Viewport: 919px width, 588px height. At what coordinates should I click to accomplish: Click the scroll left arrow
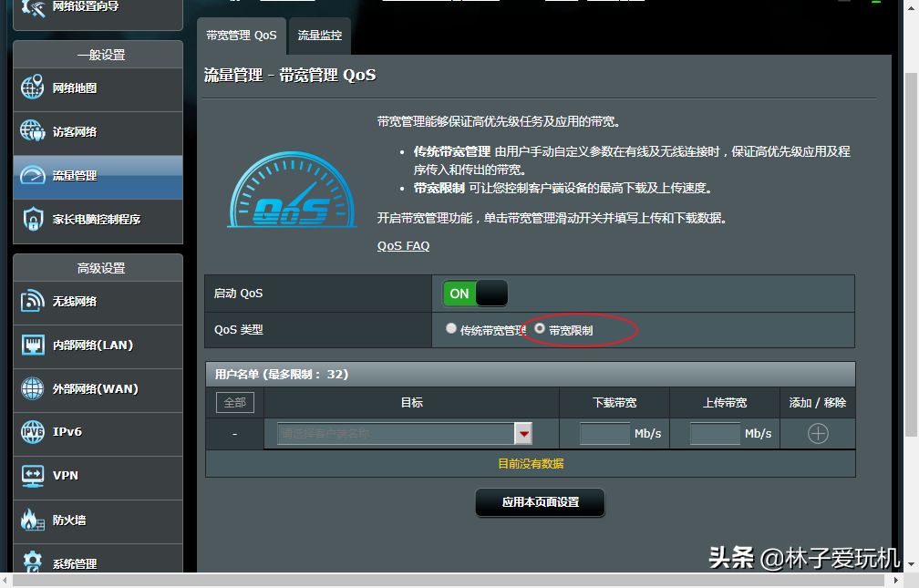(x=5, y=581)
